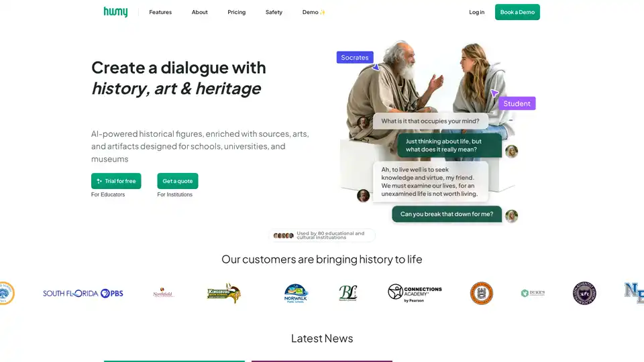
Task: Open the Demo link with sparkle icon
Action: (x=313, y=12)
